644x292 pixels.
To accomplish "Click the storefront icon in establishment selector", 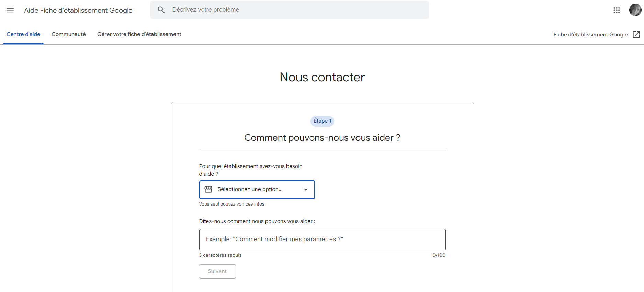I will (x=208, y=189).
